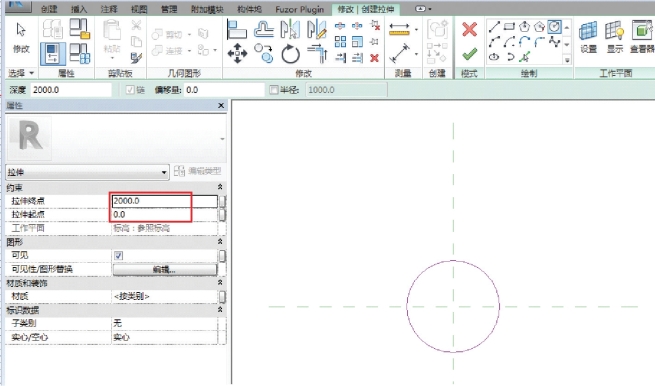Screen dimensions: 655x386
Task: Click the 编辑类型 button
Action: tap(197, 171)
